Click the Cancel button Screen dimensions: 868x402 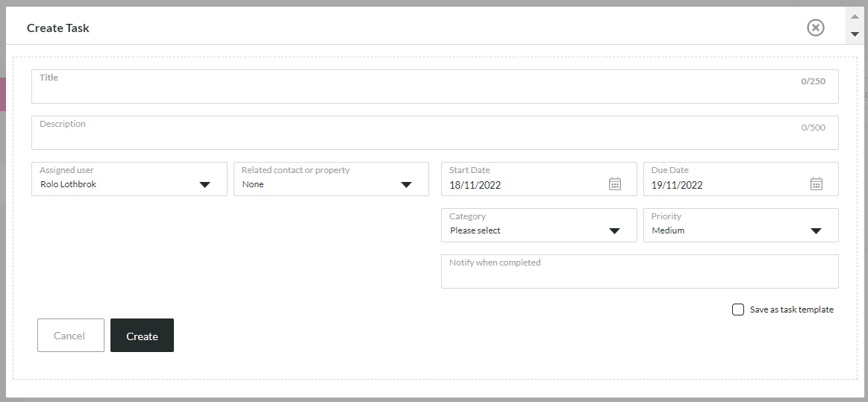click(x=71, y=335)
